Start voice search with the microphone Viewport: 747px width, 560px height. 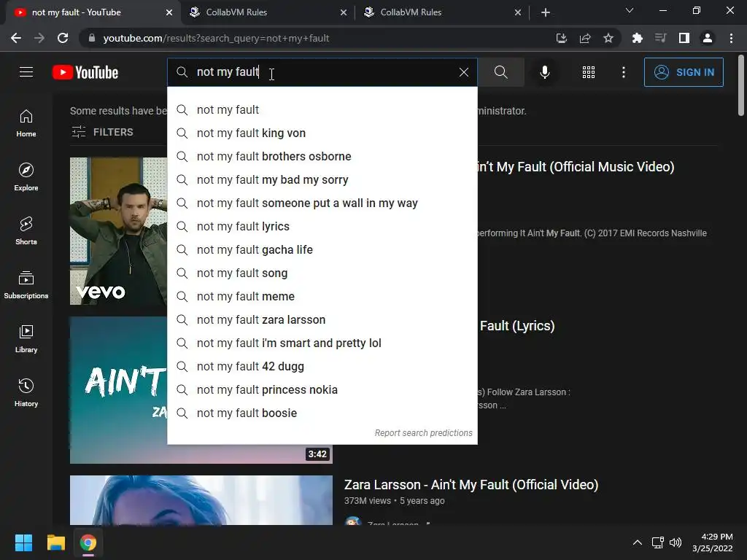(x=544, y=72)
